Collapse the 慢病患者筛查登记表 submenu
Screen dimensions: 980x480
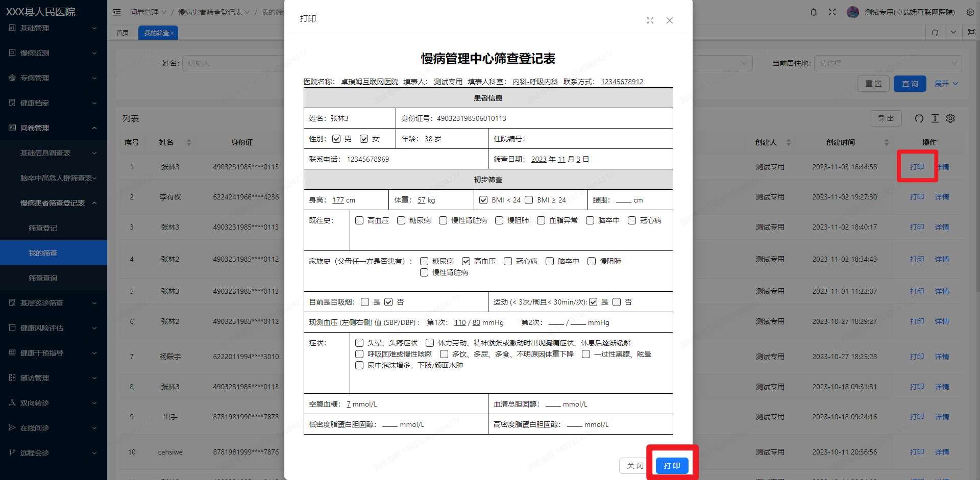[53, 203]
